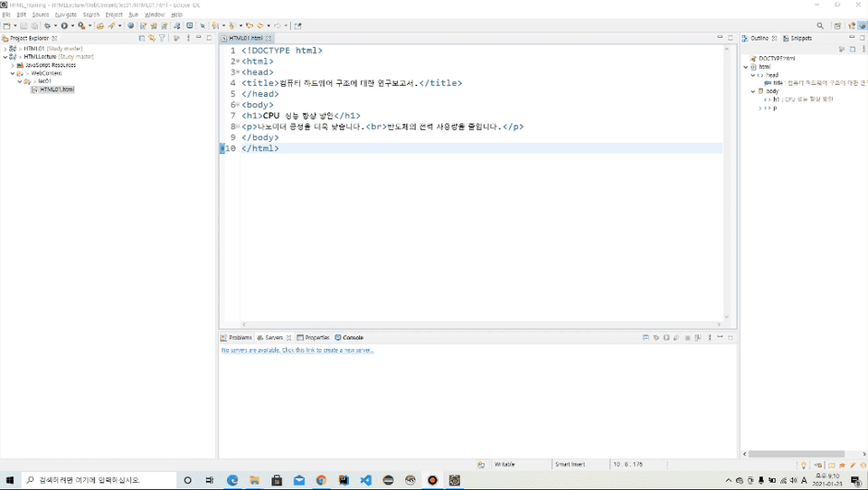Screen dimensions: 868x490
Task: Click the Pin Editor toolbar icon
Action: (x=297, y=25)
